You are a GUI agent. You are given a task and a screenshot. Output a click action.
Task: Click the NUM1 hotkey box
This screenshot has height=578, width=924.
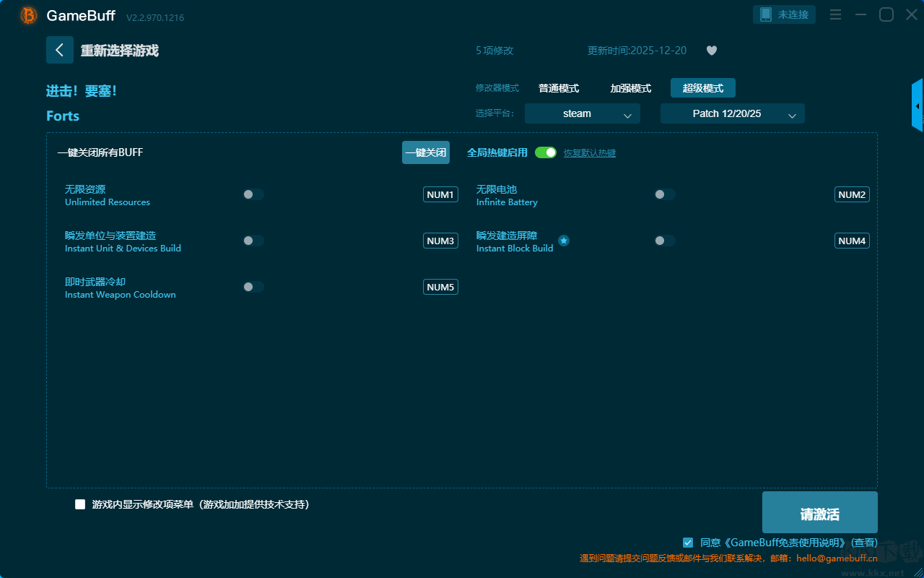(x=440, y=194)
